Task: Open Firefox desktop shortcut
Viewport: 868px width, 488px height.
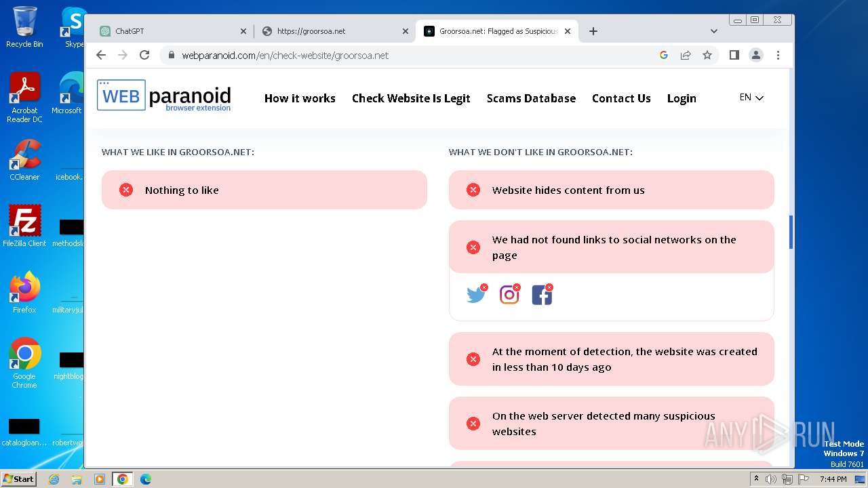Action: click(x=24, y=293)
